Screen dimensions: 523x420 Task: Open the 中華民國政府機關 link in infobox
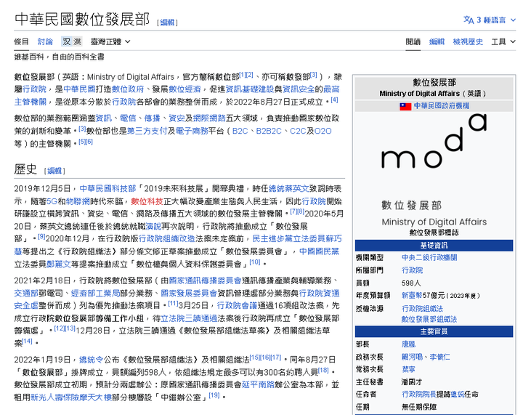[442, 106]
